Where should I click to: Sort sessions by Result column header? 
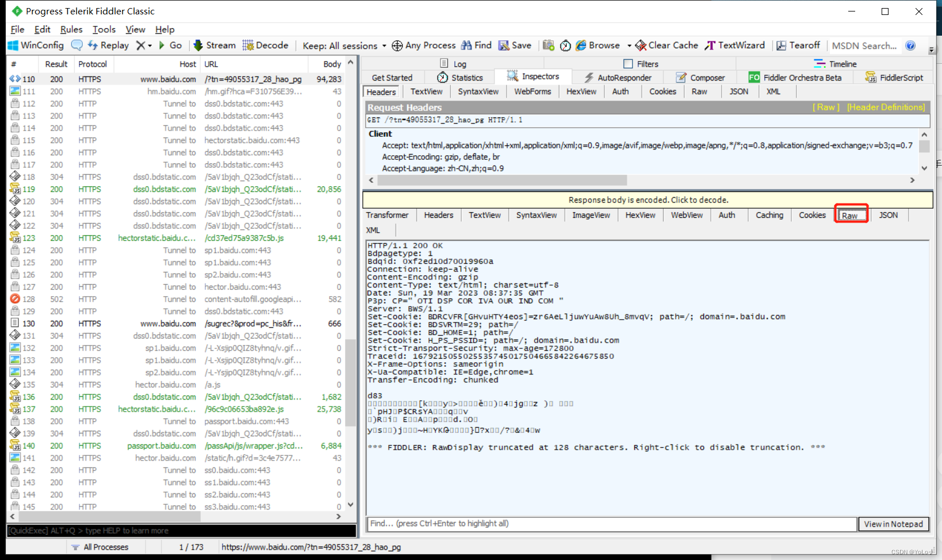pyautogui.click(x=56, y=64)
